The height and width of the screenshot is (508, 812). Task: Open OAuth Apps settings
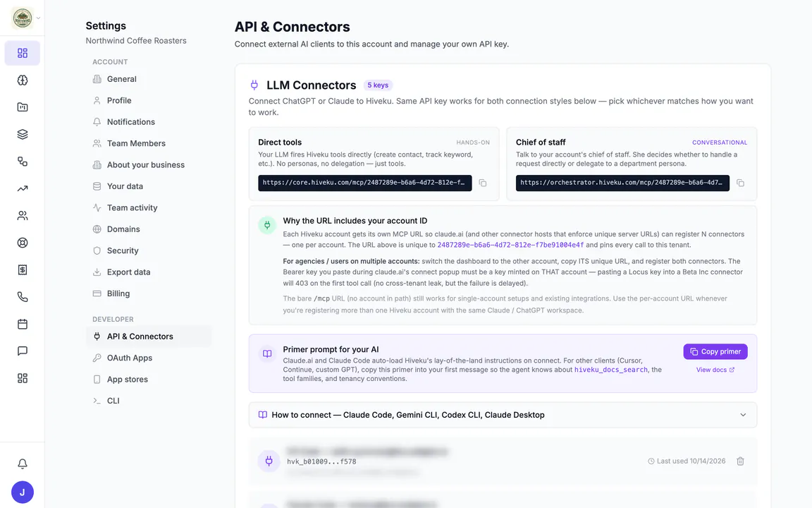[149, 358]
